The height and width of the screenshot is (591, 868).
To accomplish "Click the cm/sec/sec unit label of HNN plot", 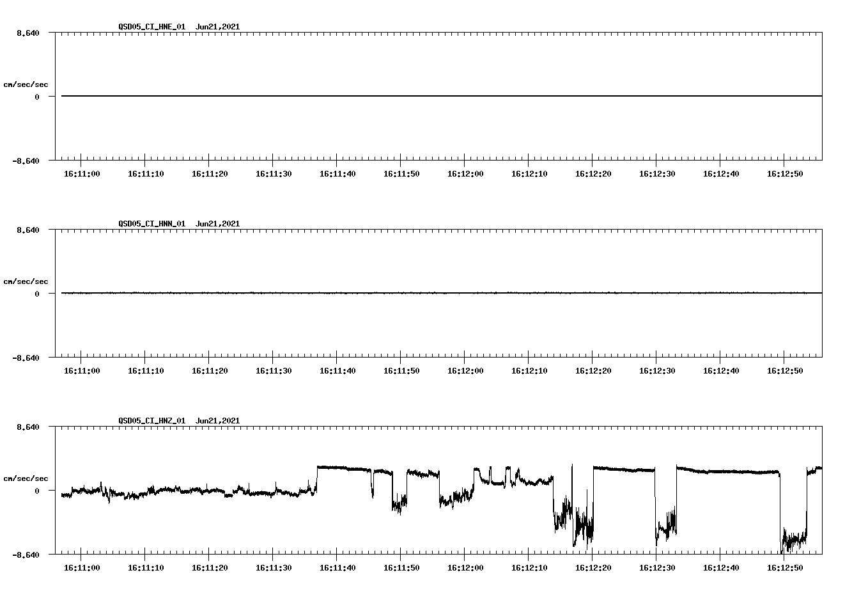I will [x=26, y=281].
